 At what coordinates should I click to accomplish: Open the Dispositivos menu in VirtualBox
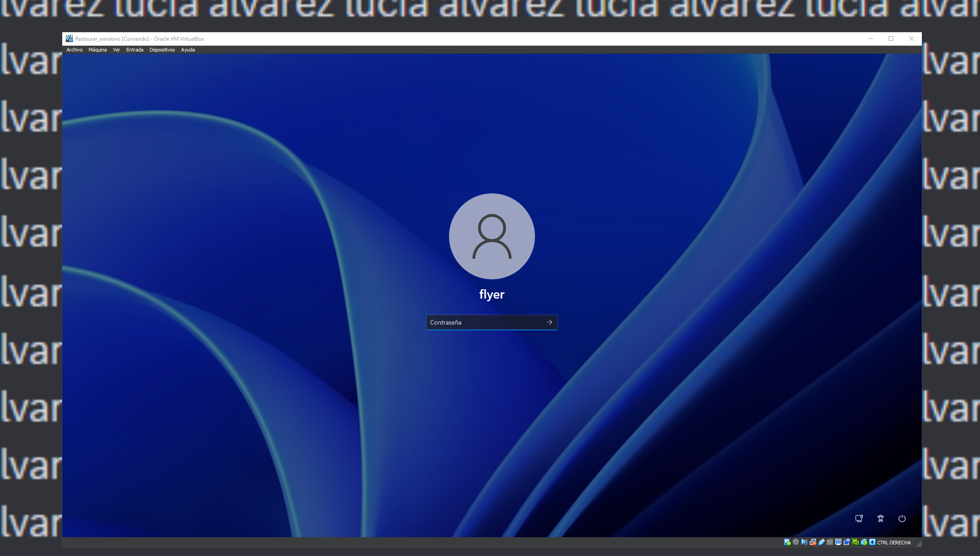click(x=163, y=50)
